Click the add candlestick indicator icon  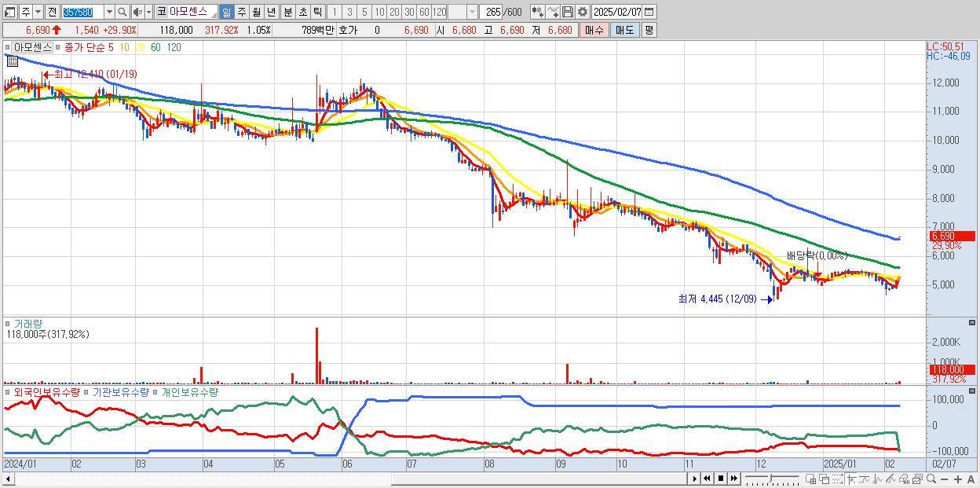pos(538,12)
